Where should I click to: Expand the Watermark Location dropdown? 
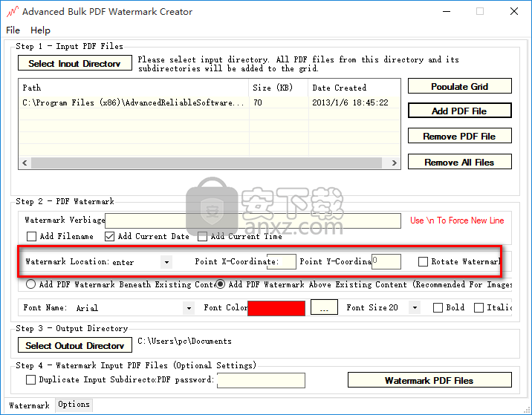pos(166,262)
